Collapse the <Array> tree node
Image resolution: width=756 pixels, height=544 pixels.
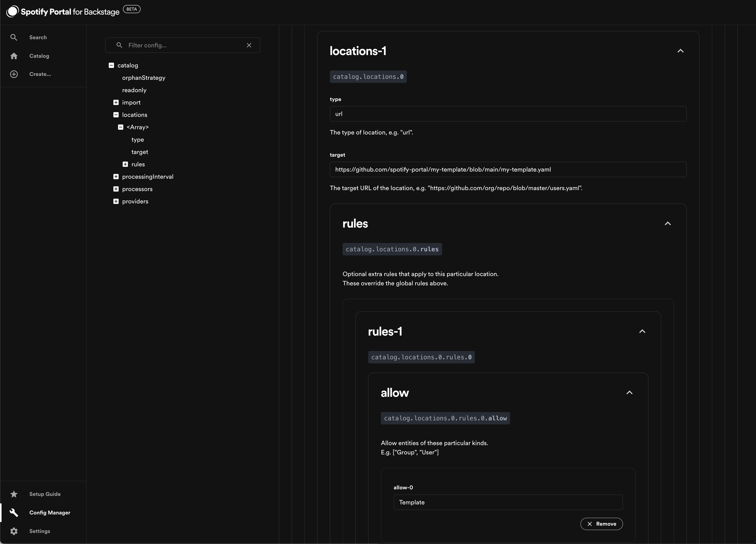[121, 127]
